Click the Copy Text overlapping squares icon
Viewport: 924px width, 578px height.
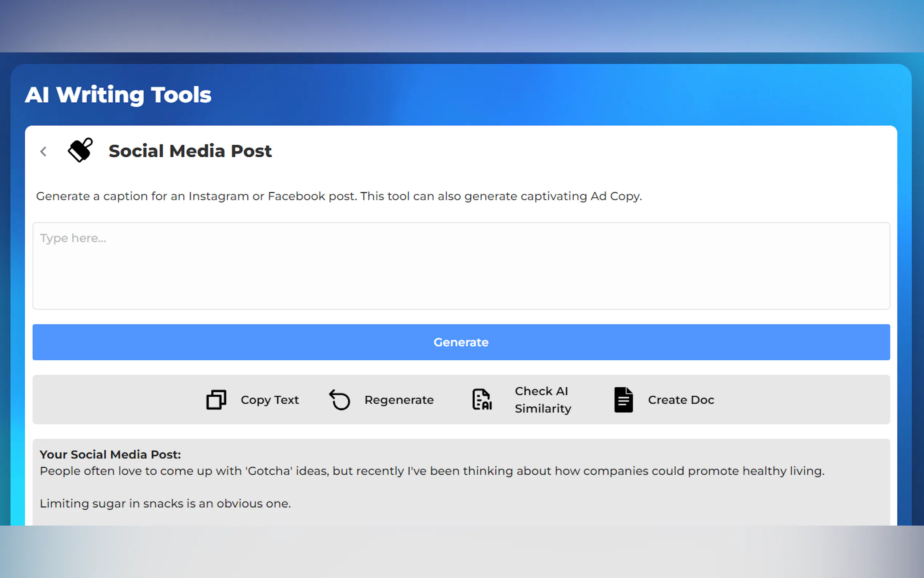tap(216, 400)
